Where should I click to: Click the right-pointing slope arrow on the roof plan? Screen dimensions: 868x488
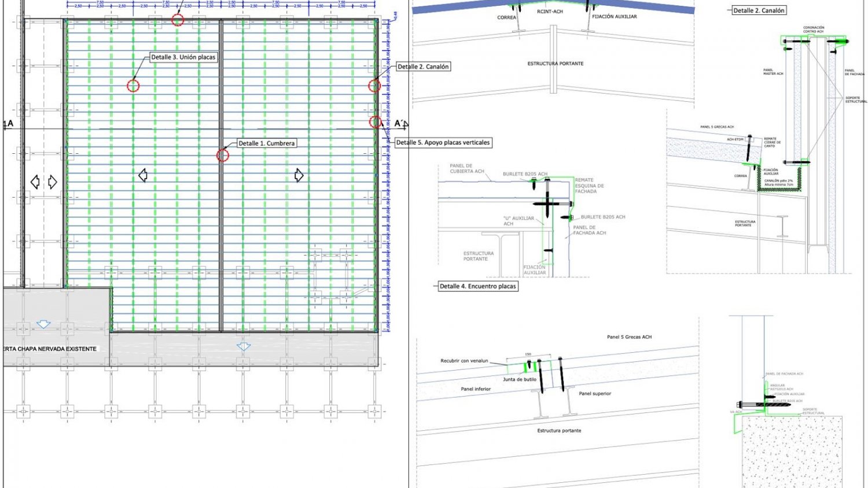pos(299,175)
